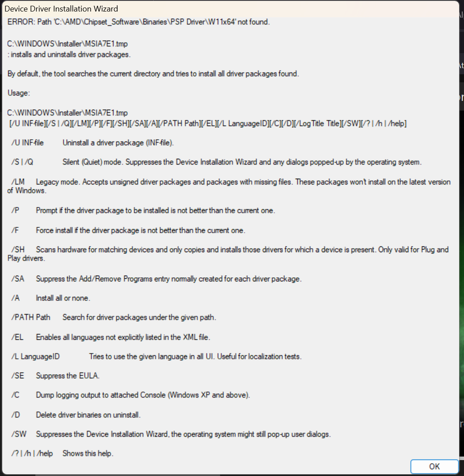Click the /SH Scans hardware description
The height and width of the screenshot is (476, 464).
[x=228, y=254]
